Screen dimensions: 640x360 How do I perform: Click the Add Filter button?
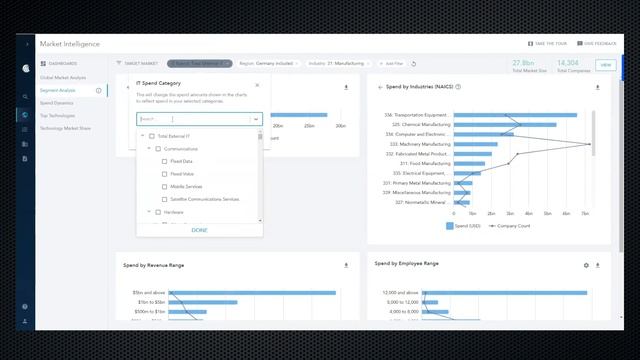click(391, 64)
